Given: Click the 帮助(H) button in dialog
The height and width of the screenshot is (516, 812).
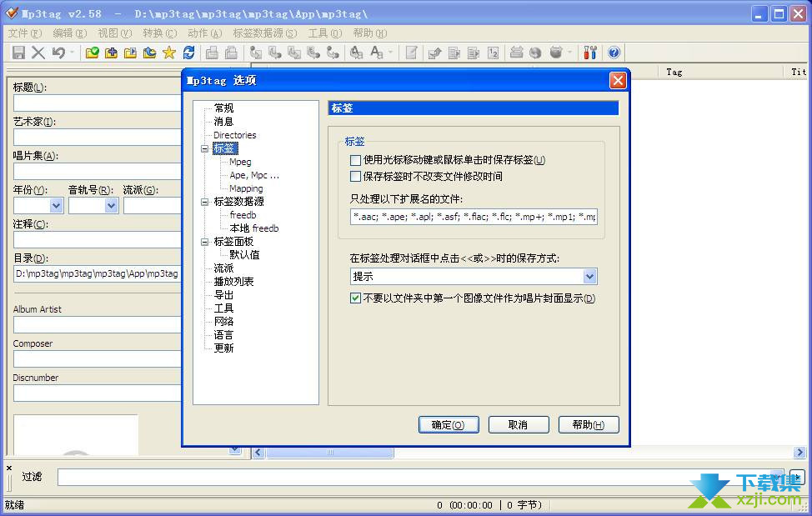Looking at the screenshot, I should (x=589, y=425).
